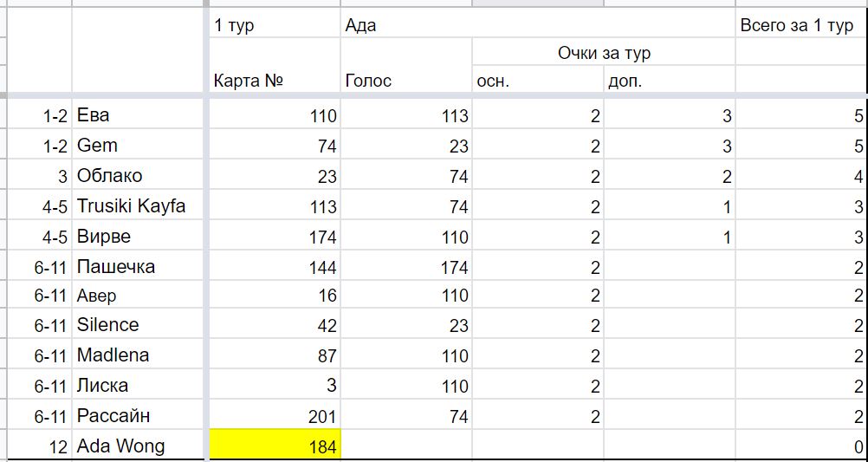This screenshot has width=868, height=462.
Task: Select rank cell '3' next to Облако
Action: [36, 176]
